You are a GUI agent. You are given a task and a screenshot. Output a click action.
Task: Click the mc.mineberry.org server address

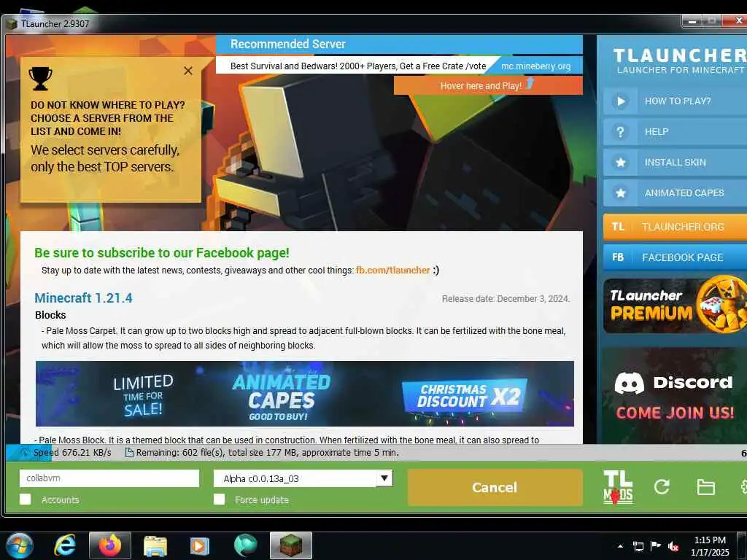click(535, 66)
